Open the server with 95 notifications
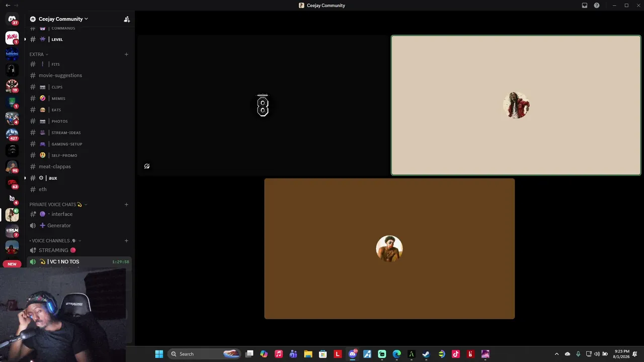 12,166
